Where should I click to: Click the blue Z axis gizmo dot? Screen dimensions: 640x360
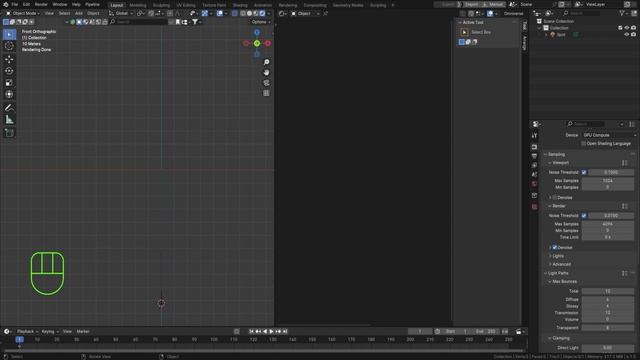tap(257, 32)
